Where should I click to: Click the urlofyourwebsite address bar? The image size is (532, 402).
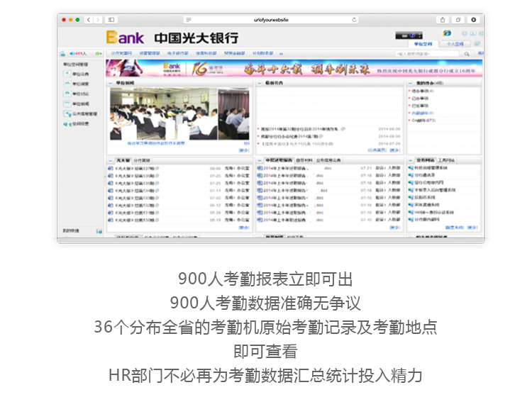[271, 20]
